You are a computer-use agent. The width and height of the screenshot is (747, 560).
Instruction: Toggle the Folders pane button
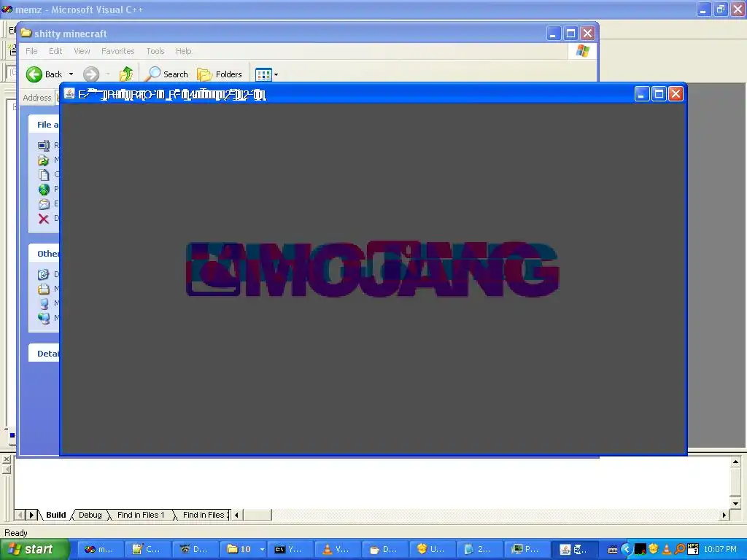[220, 74]
